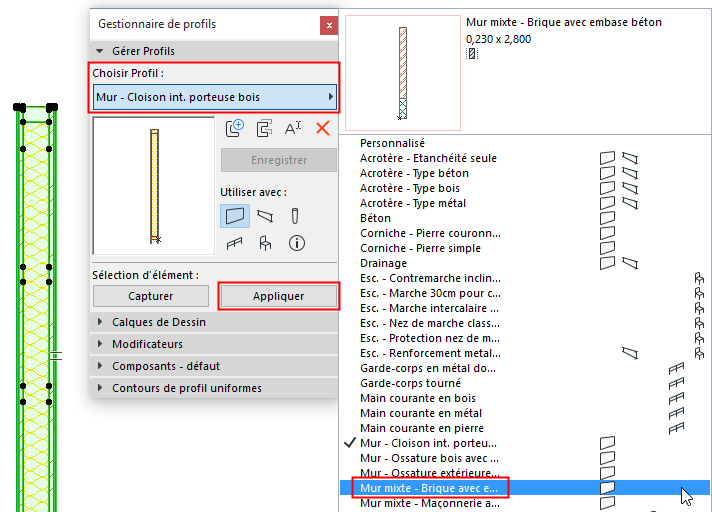Click wall icon in Mur - Ossature bois row

pos(608,458)
